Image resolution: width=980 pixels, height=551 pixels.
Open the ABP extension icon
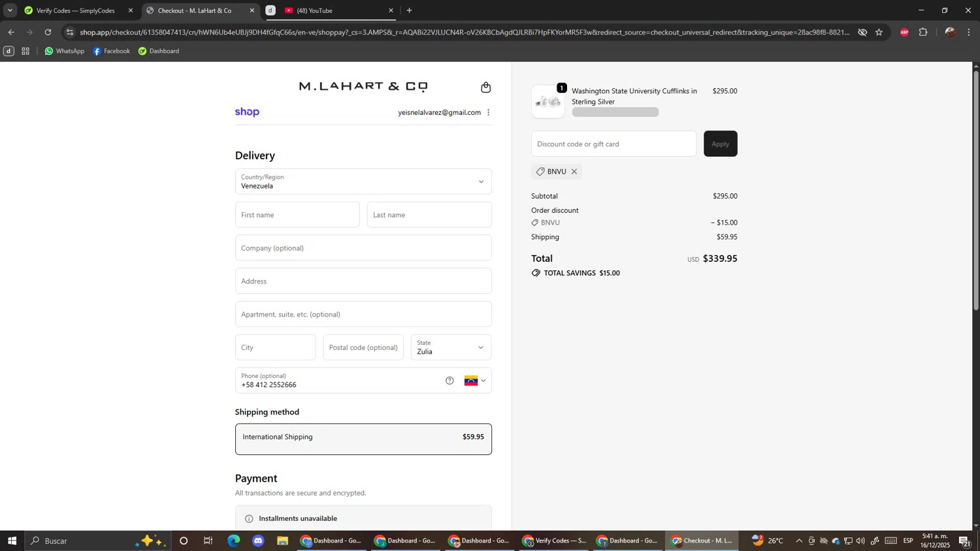click(x=904, y=32)
